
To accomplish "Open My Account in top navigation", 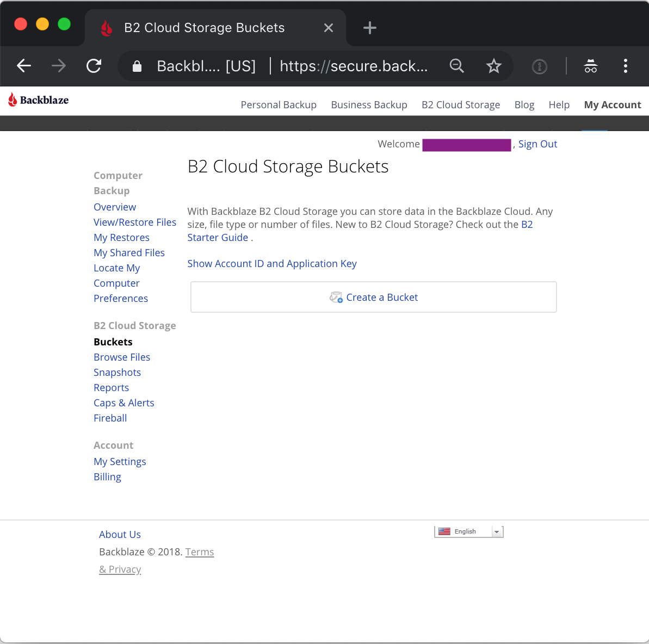I will [x=612, y=105].
